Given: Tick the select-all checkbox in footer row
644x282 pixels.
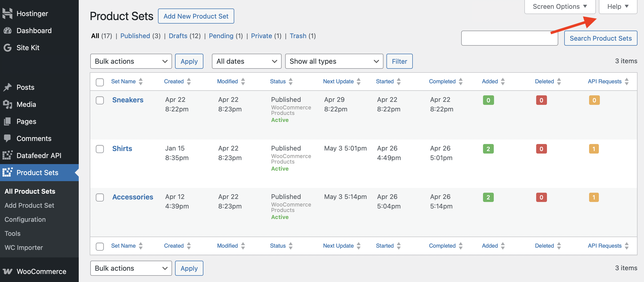Looking at the screenshot, I should tap(100, 246).
